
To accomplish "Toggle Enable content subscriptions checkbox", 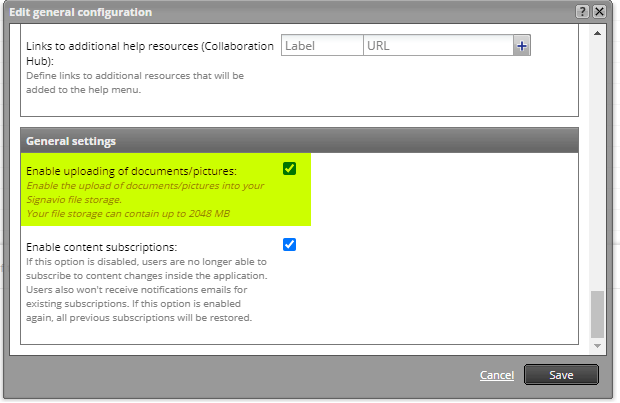I will 289,244.
